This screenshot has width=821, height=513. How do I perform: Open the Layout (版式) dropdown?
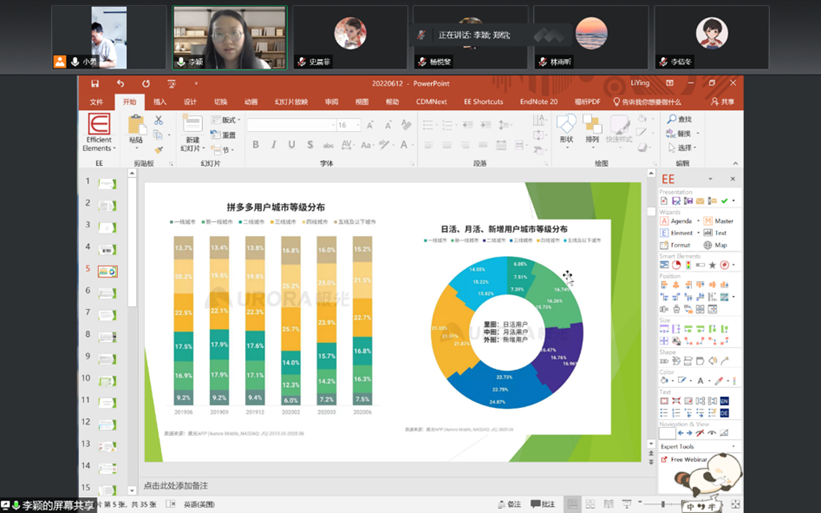coord(230,120)
